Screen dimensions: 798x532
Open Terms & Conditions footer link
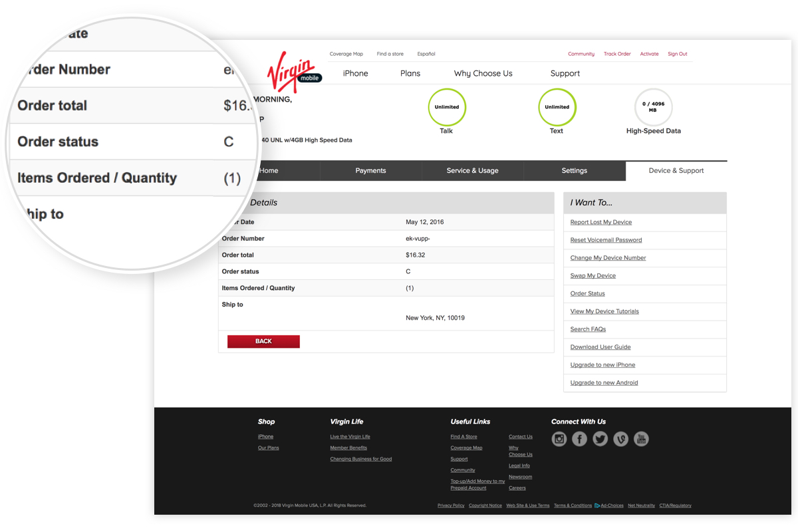573,505
